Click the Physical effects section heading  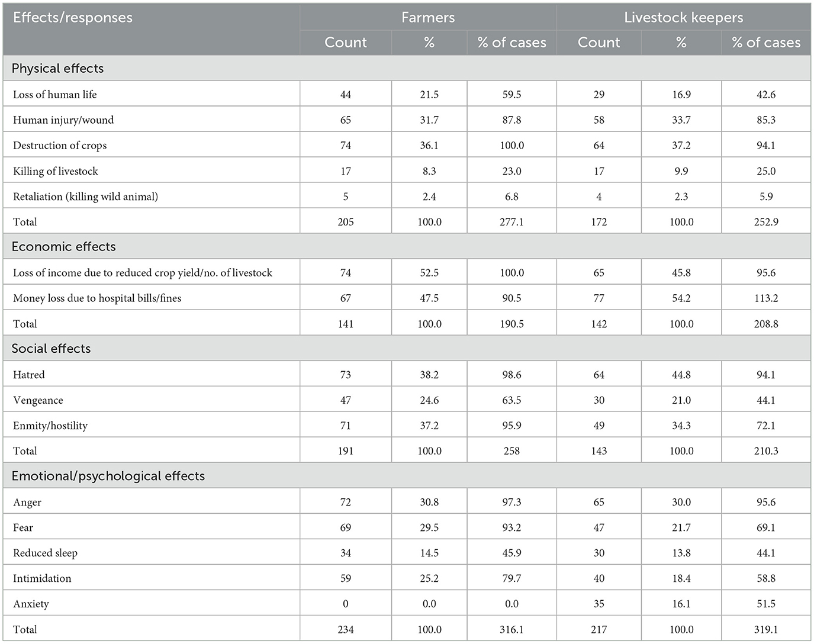point(58,69)
